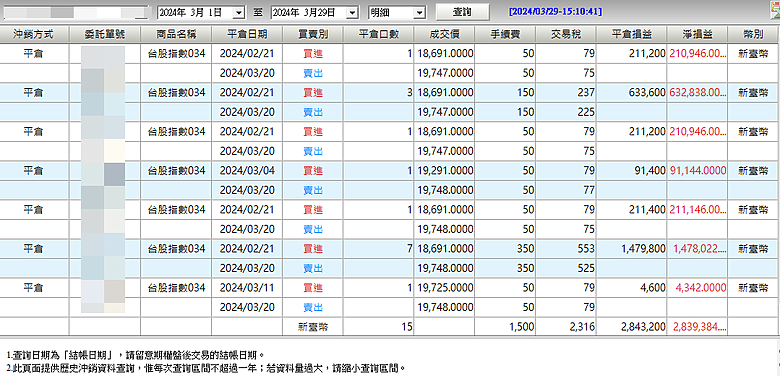Click the transaction tax cell 77

pos(566,190)
